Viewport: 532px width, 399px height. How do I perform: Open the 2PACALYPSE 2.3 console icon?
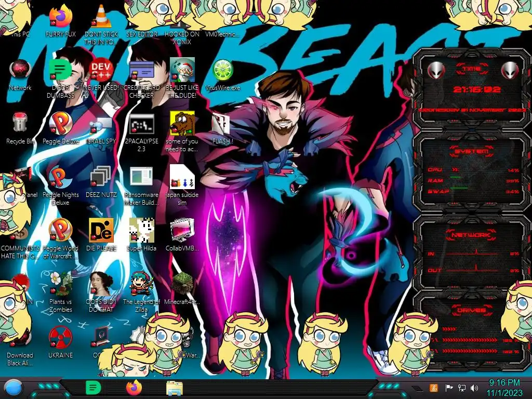click(x=142, y=124)
